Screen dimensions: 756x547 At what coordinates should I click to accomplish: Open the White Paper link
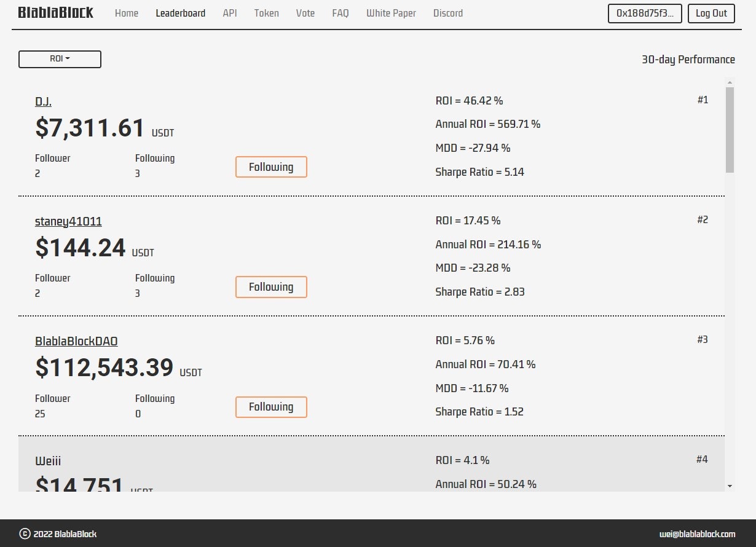click(x=391, y=13)
